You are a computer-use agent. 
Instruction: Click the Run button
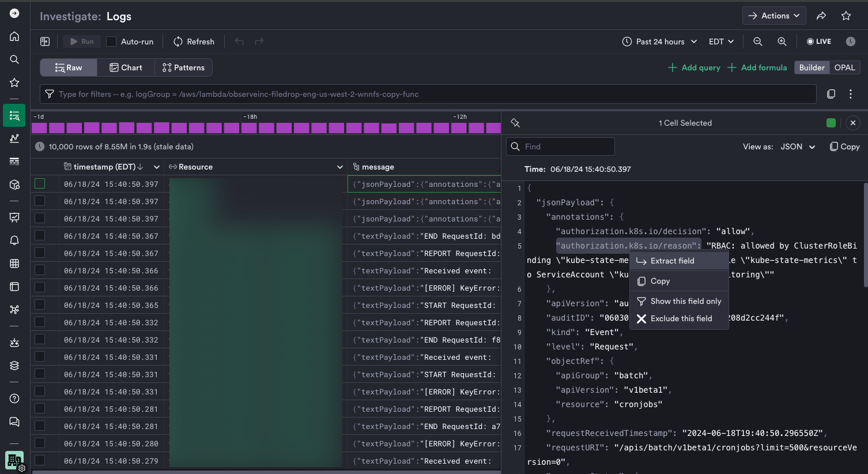[x=82, y=42]
